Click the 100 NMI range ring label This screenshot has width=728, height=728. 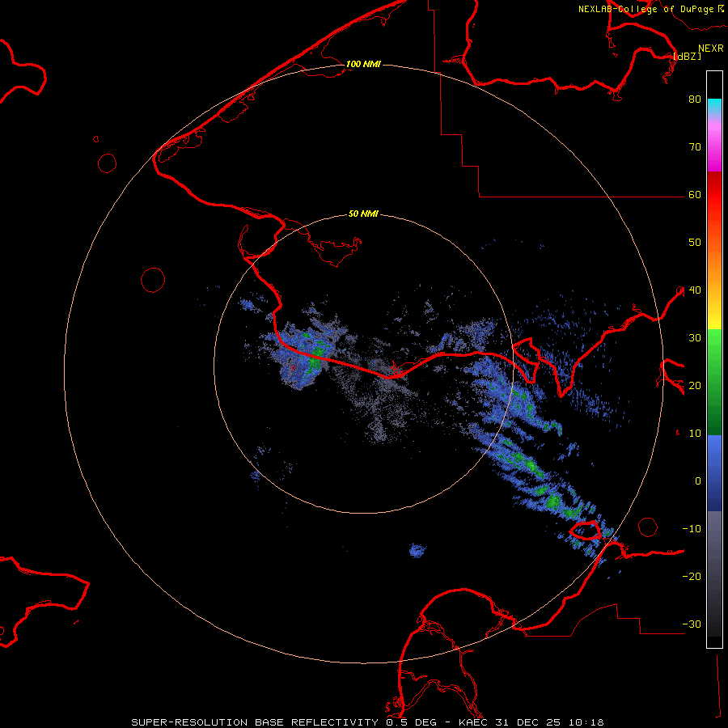[x=363, y=64]
